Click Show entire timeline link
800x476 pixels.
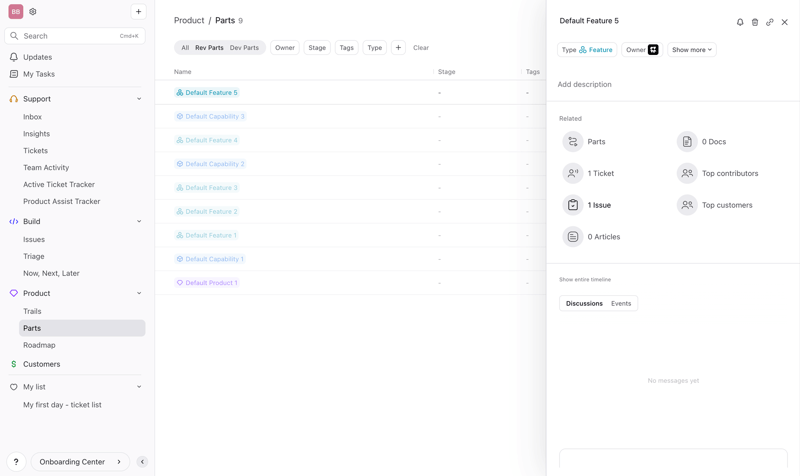pyautogui.click(x=585, y=280)
